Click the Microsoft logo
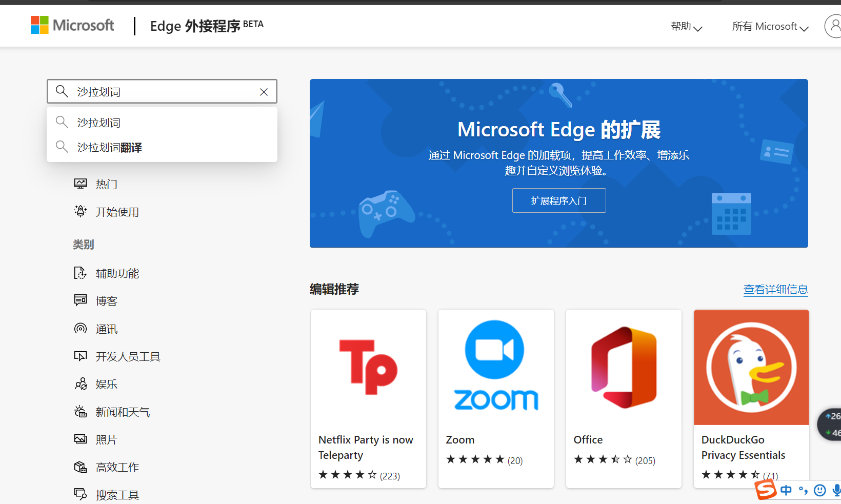This screenshot has height=504, width=841. point(72,25)
